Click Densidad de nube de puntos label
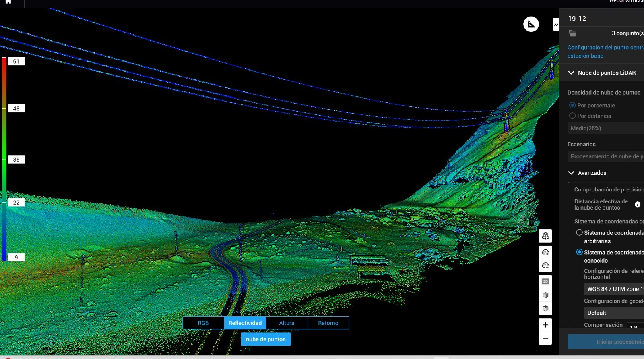Viewport: 644px width, 359px height. (604, 92)
